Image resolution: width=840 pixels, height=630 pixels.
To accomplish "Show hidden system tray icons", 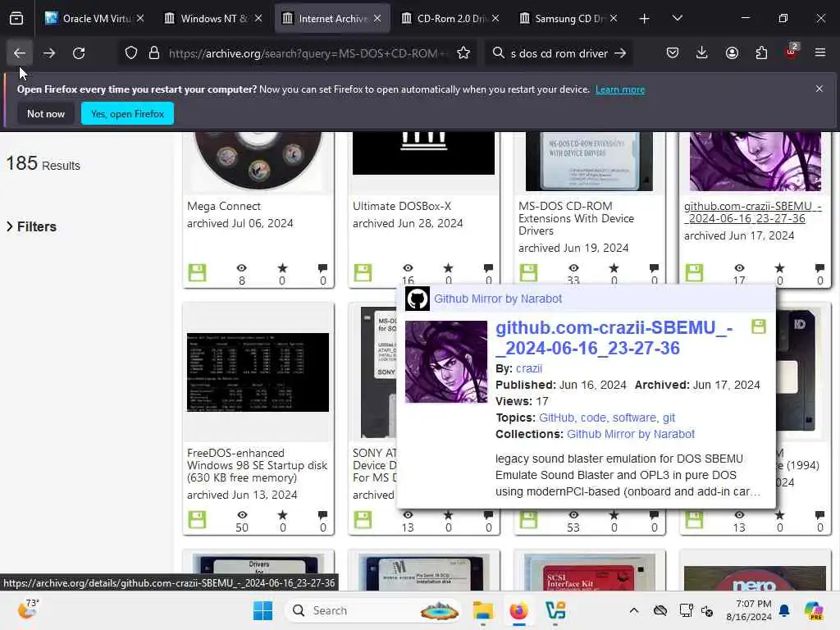I will [x=634, y=610].
